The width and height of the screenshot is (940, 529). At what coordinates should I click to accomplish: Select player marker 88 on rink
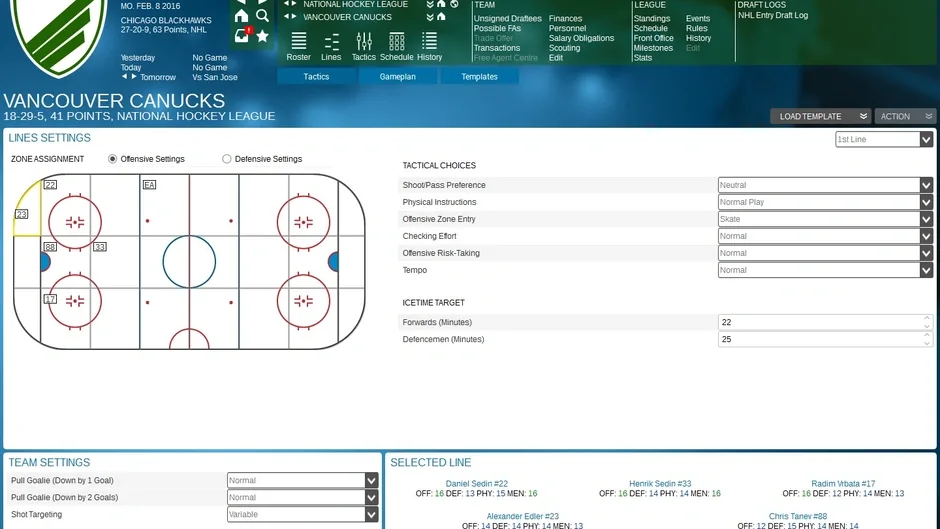tap(50, 247)
